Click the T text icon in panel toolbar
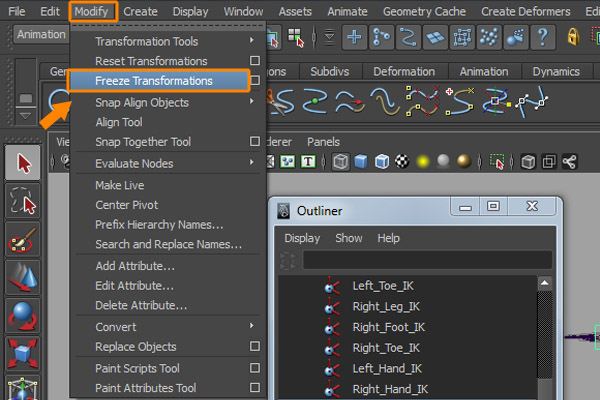 308,162
